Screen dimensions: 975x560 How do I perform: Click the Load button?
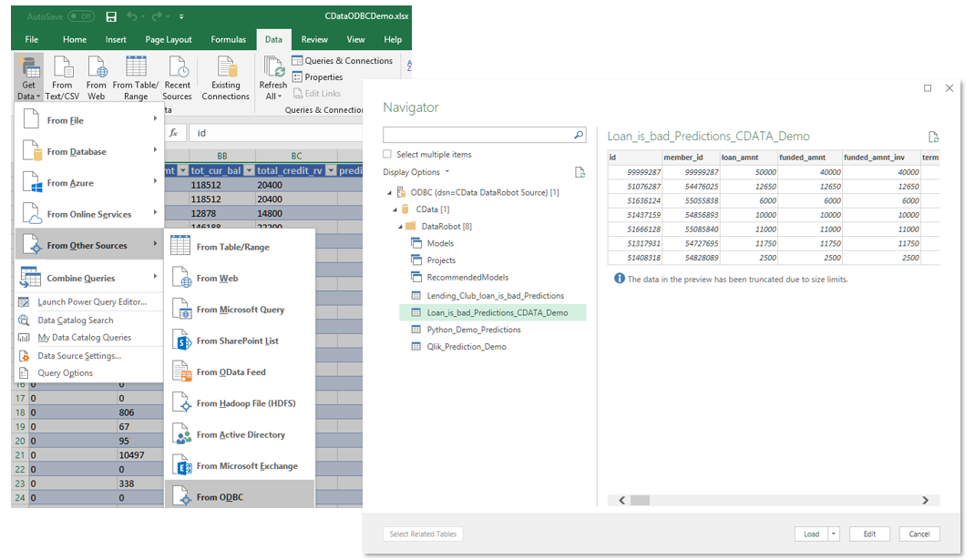pyautogui.click(x=812, y=534)
